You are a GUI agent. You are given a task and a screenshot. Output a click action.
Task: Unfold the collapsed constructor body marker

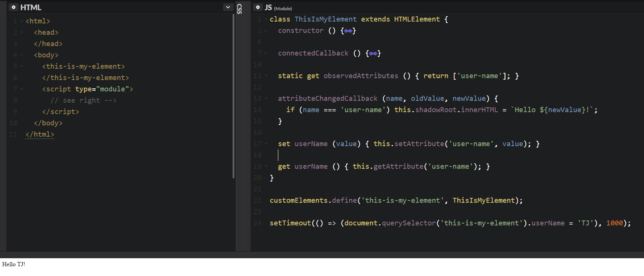click(x=348, y=31)
